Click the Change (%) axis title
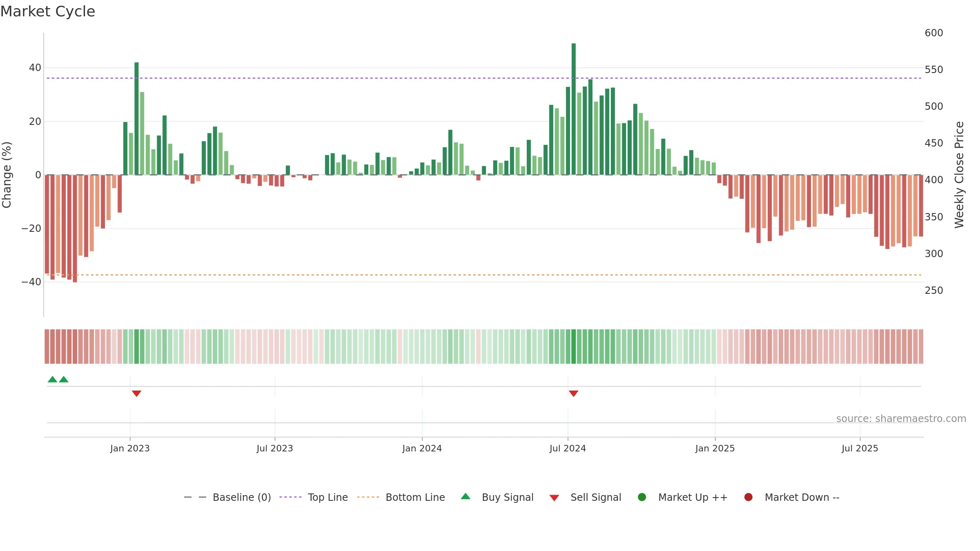 point(7,175)
